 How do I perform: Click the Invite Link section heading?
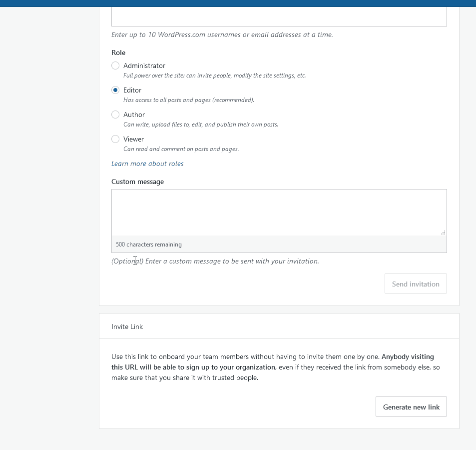tap(127, 326)
